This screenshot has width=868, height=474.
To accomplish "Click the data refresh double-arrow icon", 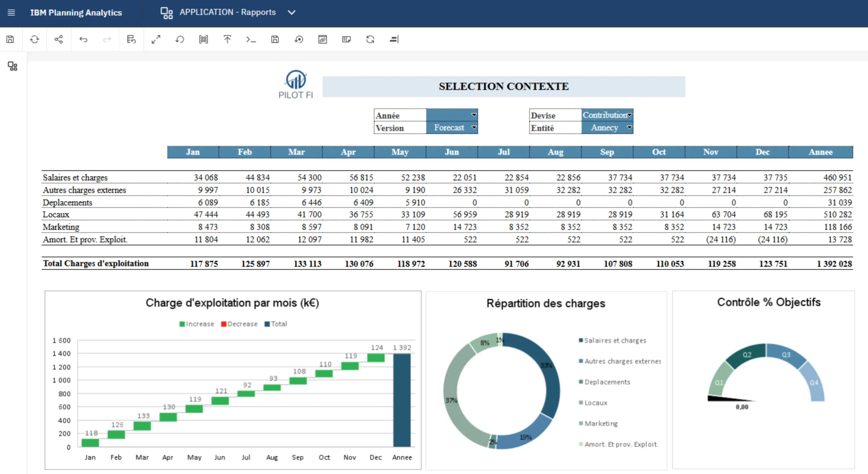I will (x=370, y=39).
